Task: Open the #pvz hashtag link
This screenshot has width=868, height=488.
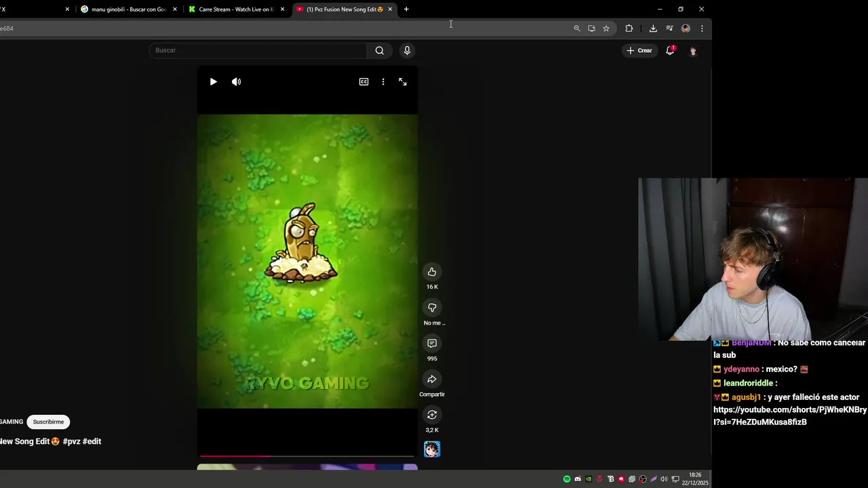Action: click(x=71, y=441)
